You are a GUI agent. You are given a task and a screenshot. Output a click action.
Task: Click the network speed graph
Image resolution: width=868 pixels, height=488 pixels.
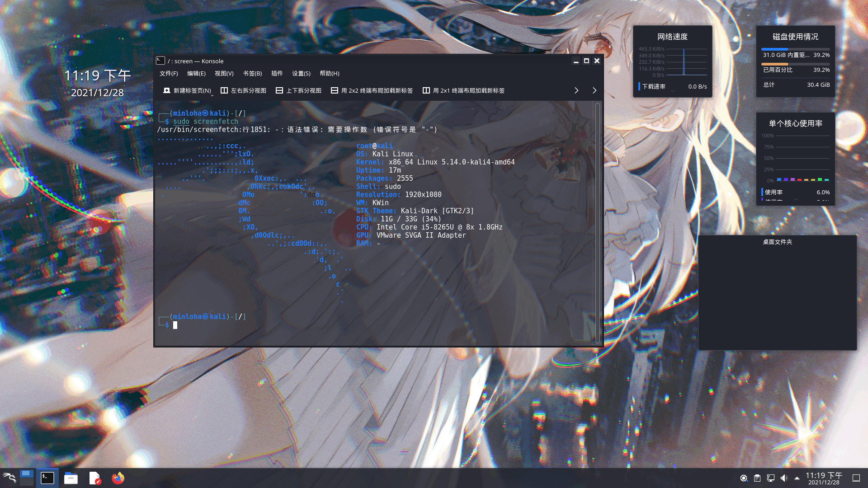[x=672, y=61]
